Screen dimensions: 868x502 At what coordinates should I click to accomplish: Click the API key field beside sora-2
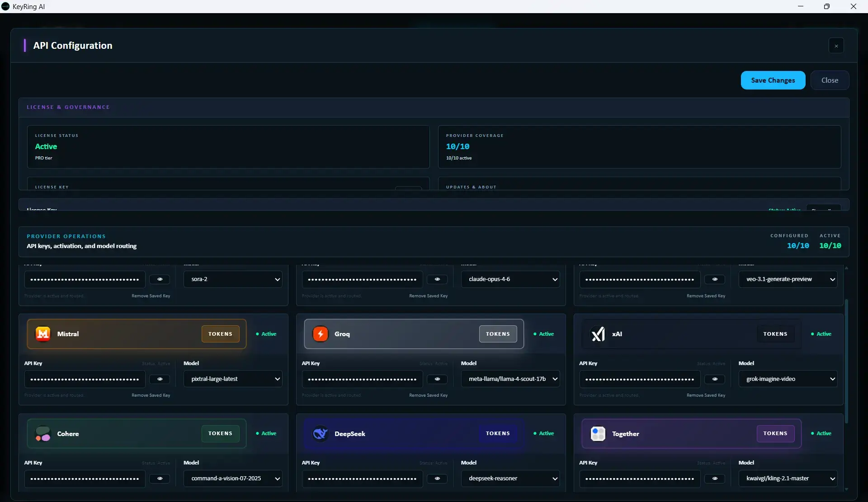[x=85, y=279]
